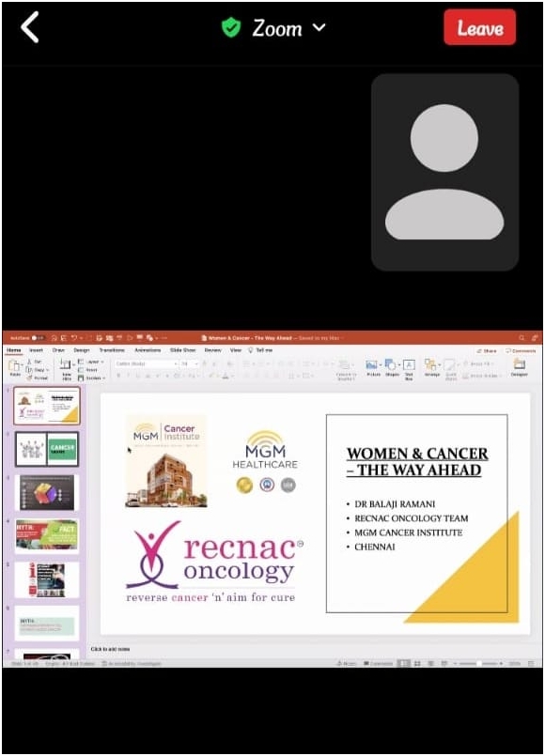
Task: Open the Layout dropdown
Action: (x=91, y=362)
